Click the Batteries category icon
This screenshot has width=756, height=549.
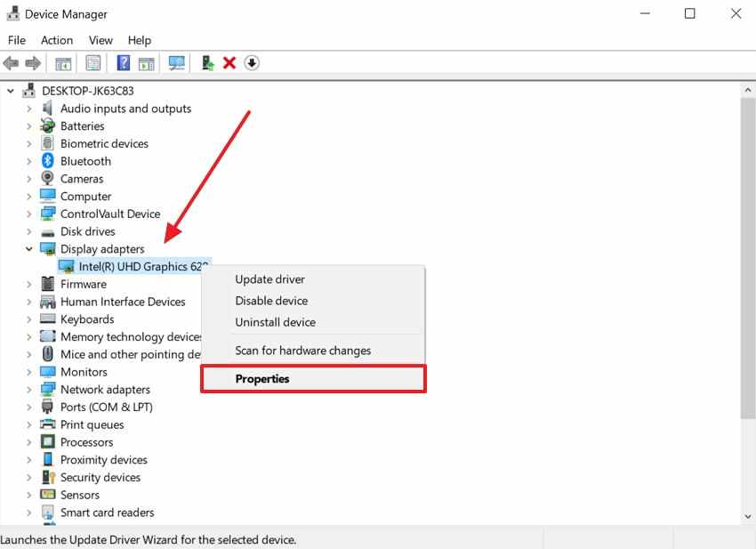coord(47,125)
